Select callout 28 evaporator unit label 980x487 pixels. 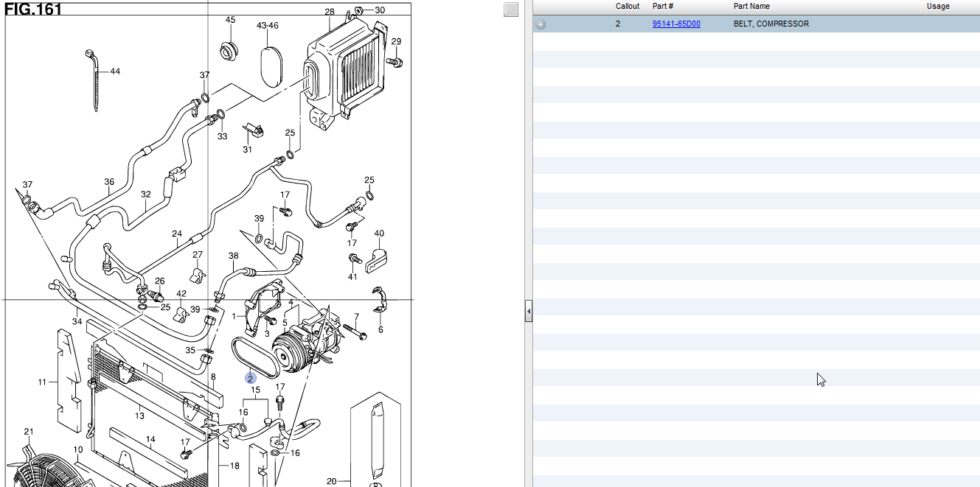(330, 12)
